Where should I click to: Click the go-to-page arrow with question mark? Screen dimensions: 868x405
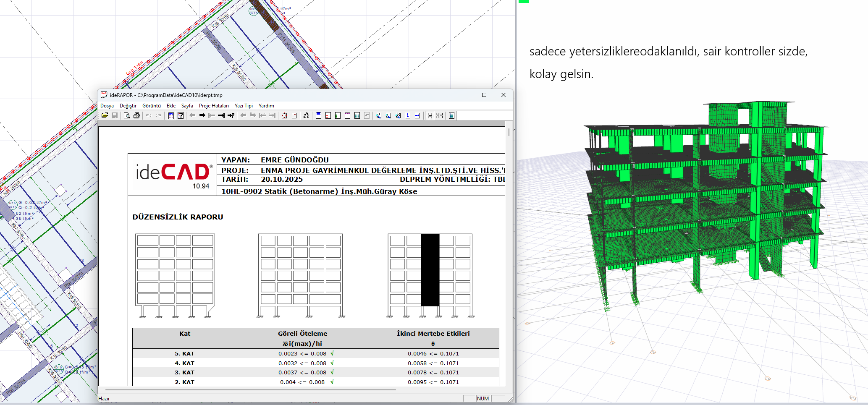coord(231,115)
